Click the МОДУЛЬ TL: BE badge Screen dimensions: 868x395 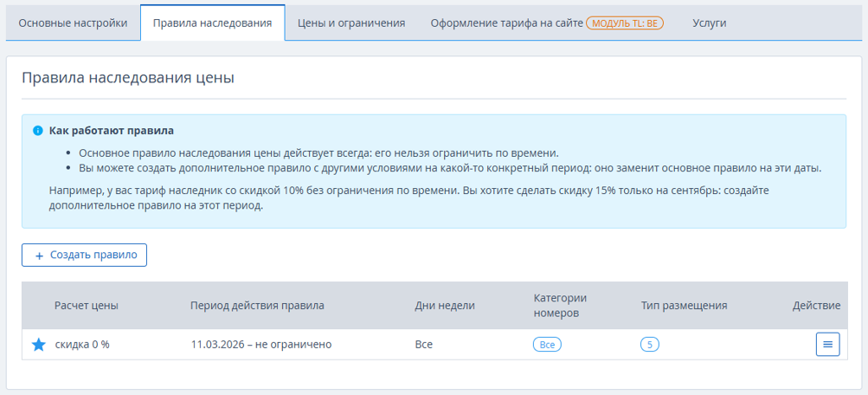point(624,23)
